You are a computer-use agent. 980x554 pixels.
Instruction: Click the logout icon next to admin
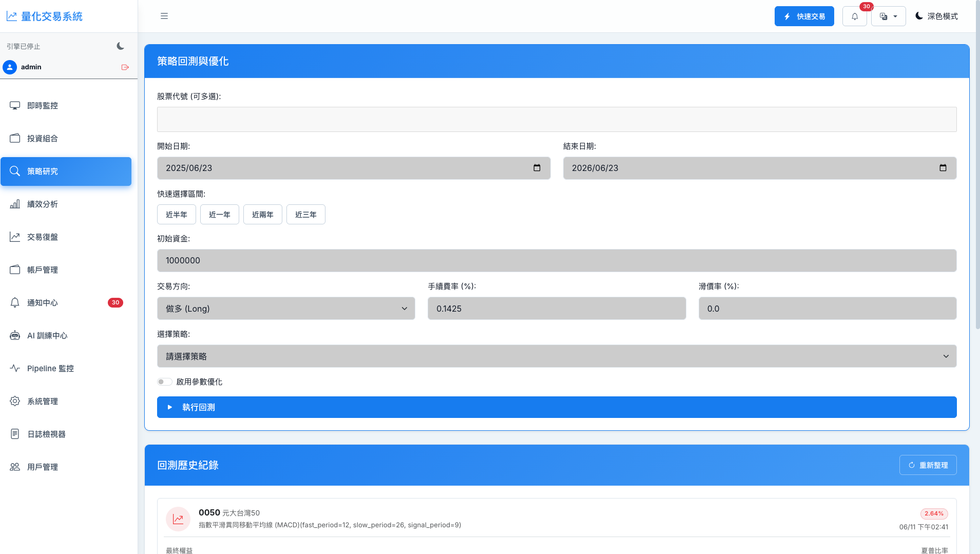tap(125, 67)
